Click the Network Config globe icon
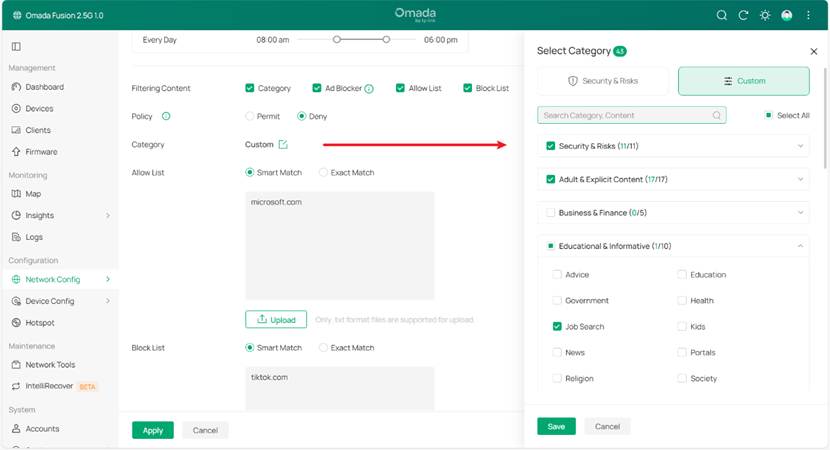 coord(16,280)
